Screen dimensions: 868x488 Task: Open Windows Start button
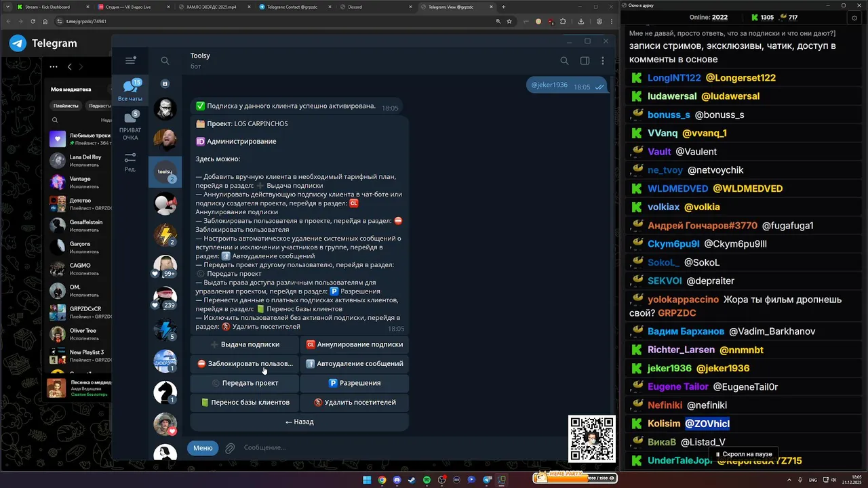click(x=367, y=480)
